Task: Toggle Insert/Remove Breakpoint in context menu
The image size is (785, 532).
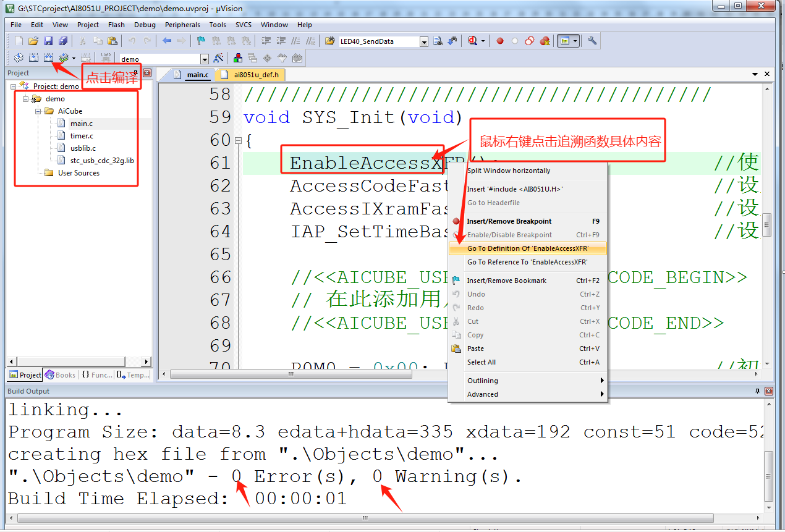Action: pos(509,221)
